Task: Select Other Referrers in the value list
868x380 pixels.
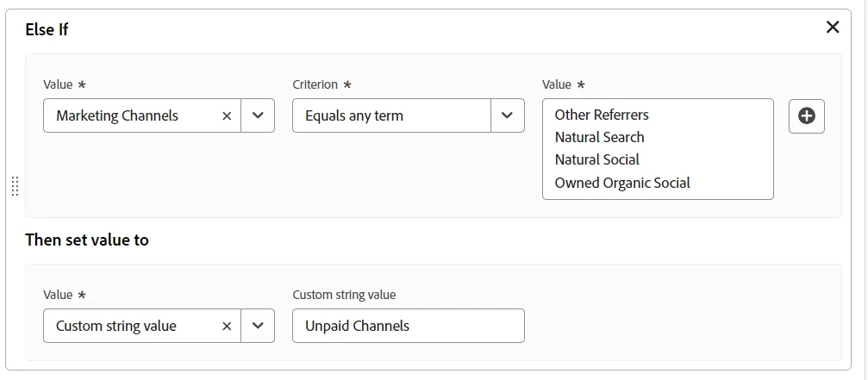Action: point(602,115)
